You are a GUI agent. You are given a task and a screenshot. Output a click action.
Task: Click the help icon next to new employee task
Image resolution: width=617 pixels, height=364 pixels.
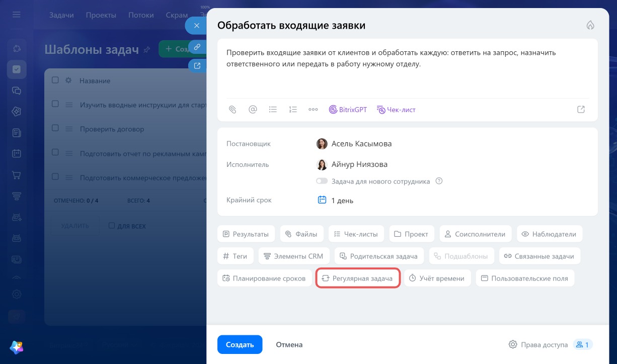point(439,181)
